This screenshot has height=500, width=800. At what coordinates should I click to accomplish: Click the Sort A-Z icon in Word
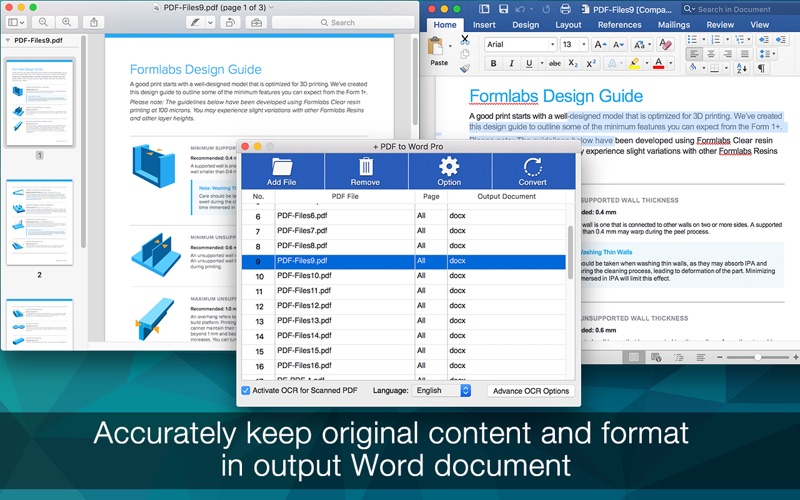point(741,68)
